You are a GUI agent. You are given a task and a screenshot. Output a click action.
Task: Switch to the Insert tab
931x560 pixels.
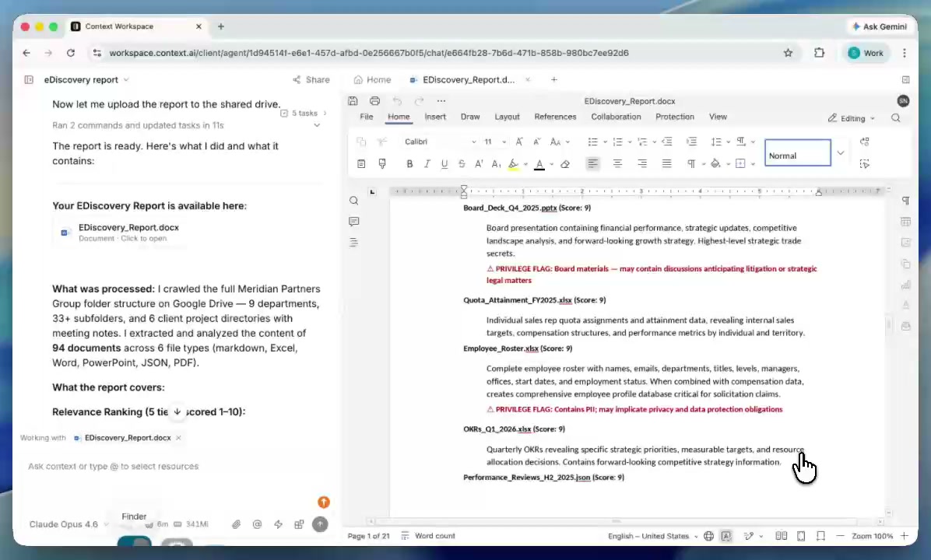click(x=435, y=117)
